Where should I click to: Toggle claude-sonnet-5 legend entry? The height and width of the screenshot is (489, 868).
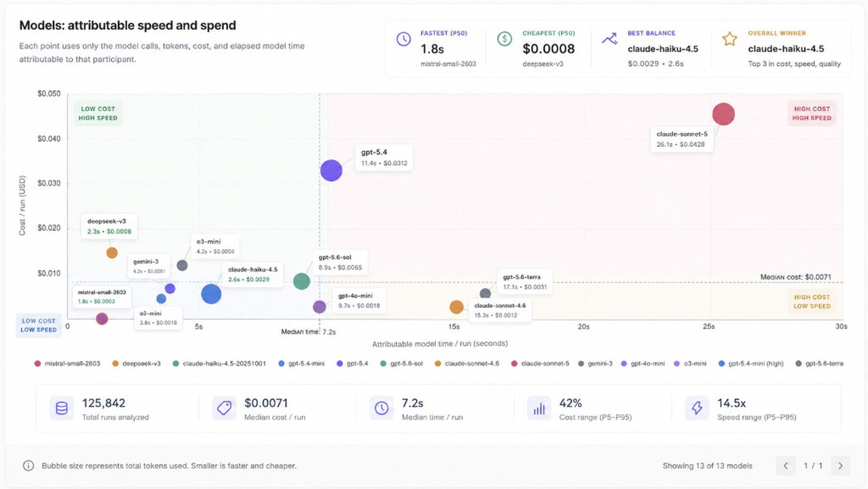tap(540, 364)
